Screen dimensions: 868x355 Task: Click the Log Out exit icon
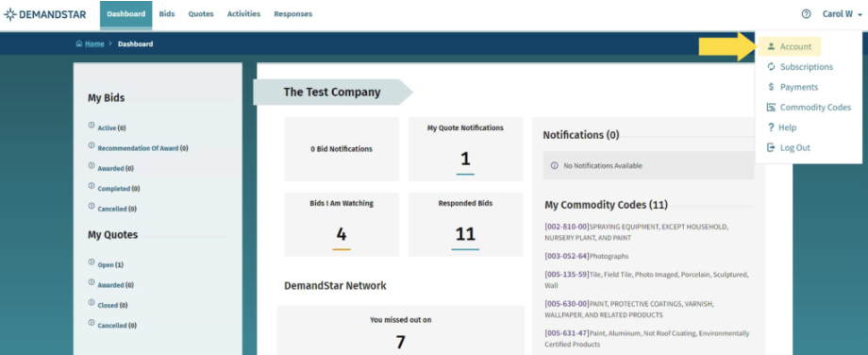771,148
